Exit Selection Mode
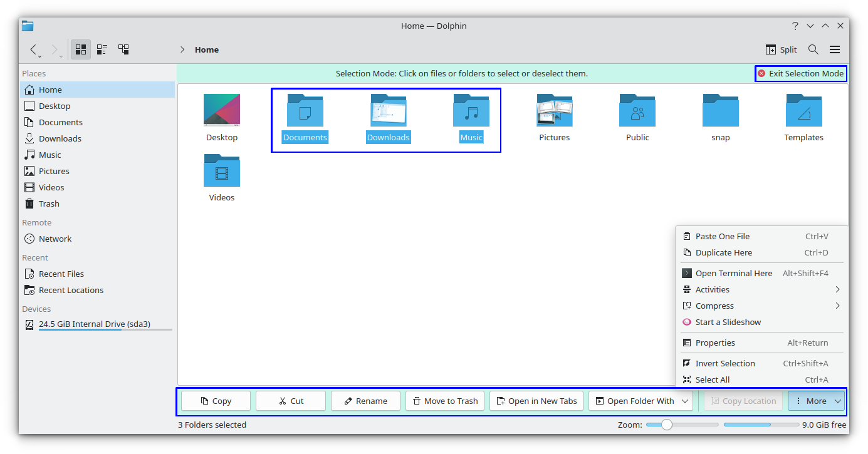This screenshot has height=454, width=868. (x=800, y=73)
